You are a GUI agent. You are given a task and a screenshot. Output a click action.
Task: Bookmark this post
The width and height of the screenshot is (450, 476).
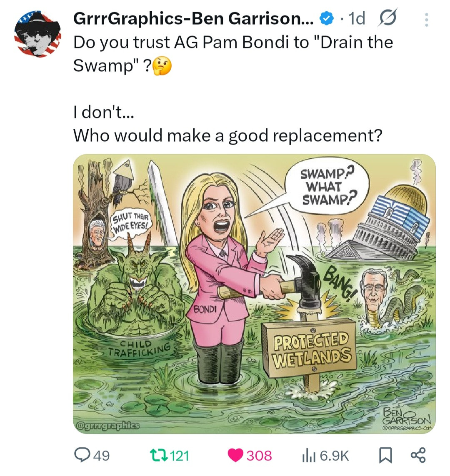click(x=385, y=456)
